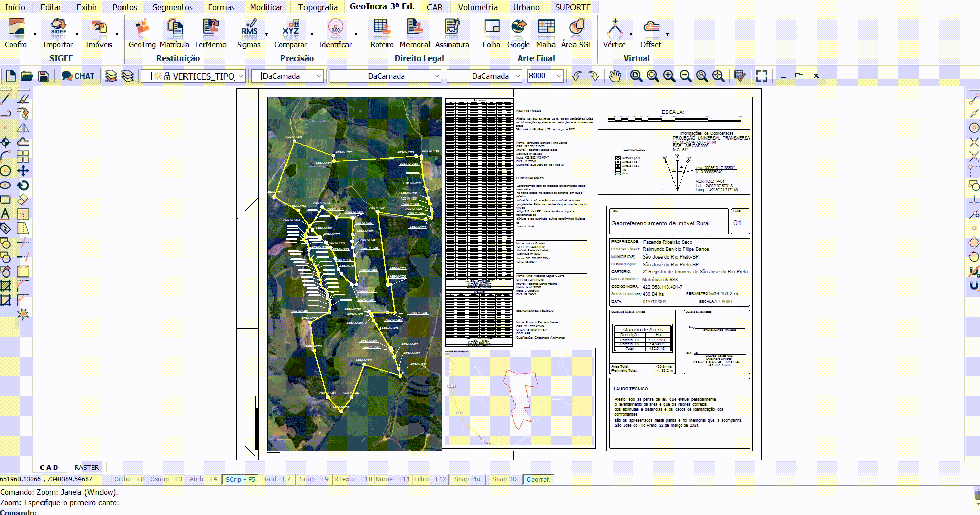Screen dimensions: 980x515
Task: Toggle Ortho F8 mode
Action: [x=129, y=479]
